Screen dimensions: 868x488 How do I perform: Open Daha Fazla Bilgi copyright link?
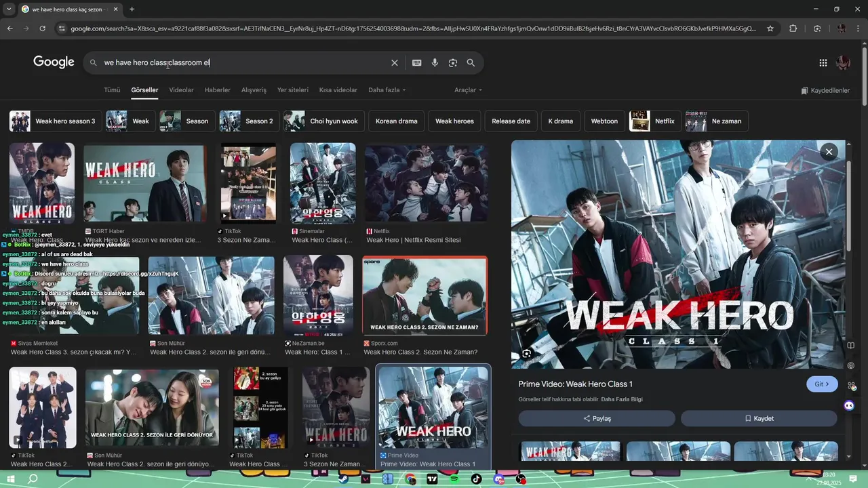[x=623, y=399]
